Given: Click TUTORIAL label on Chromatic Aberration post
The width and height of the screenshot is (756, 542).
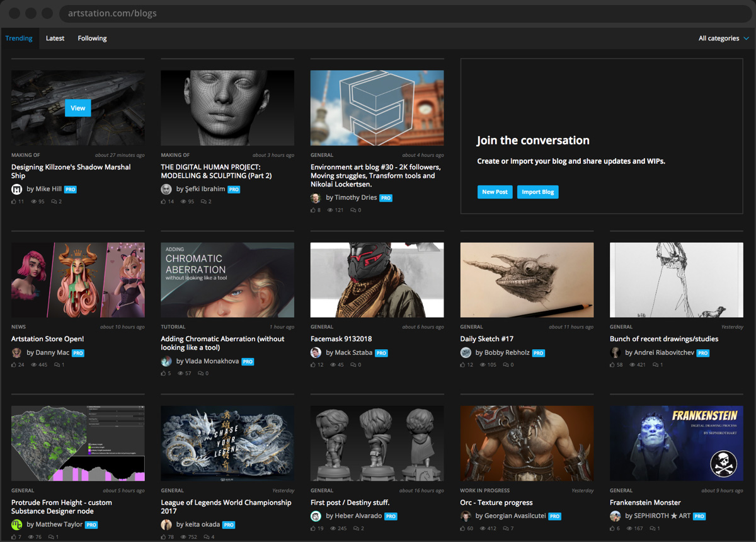Looking at the screenshot, I should (173, 327).
